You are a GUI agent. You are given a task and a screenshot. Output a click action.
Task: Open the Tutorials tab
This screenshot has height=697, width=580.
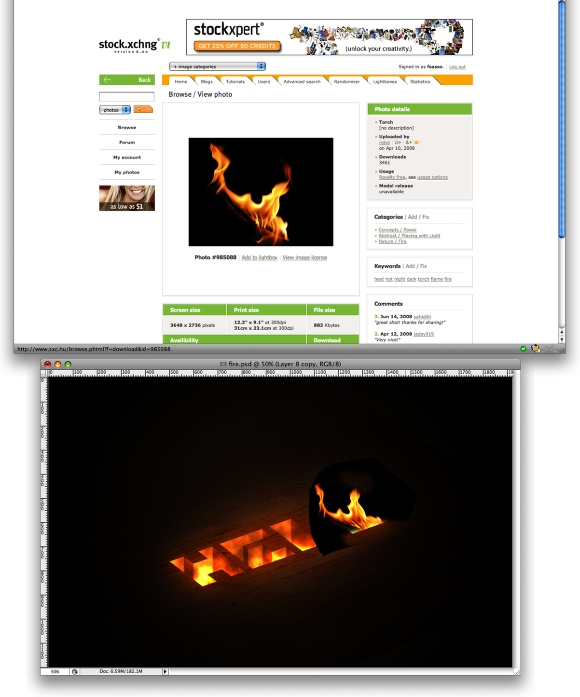(x=235, y=81)
